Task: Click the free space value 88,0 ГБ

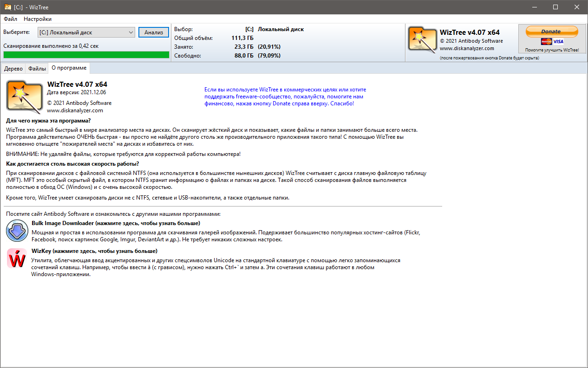Action: click(x=244, y=56)
